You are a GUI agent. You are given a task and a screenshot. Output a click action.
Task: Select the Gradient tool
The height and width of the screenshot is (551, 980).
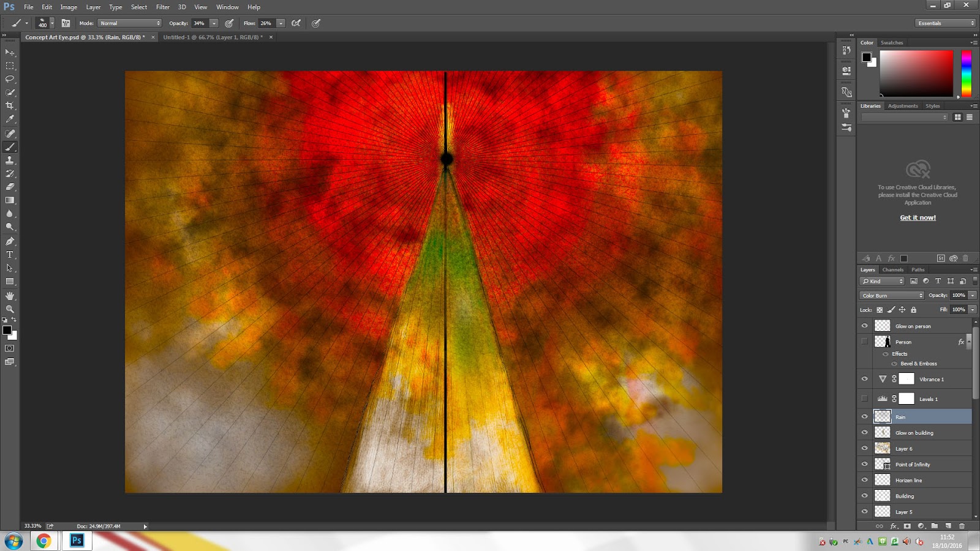tap(10, 200)
